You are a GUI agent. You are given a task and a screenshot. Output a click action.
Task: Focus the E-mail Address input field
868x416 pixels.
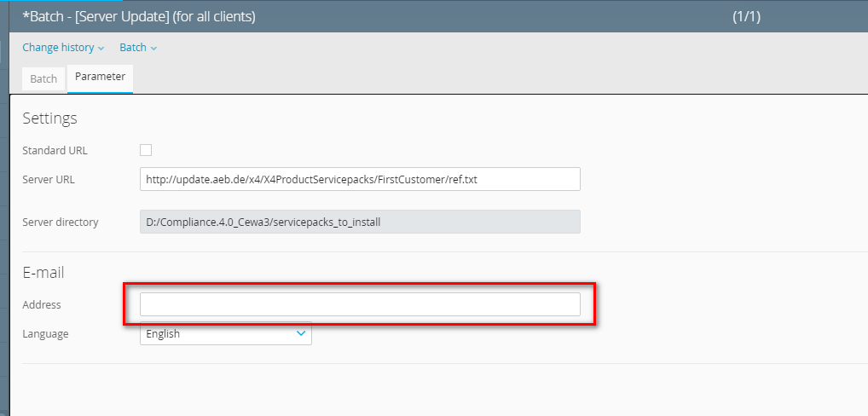click(x=359, y=304)
